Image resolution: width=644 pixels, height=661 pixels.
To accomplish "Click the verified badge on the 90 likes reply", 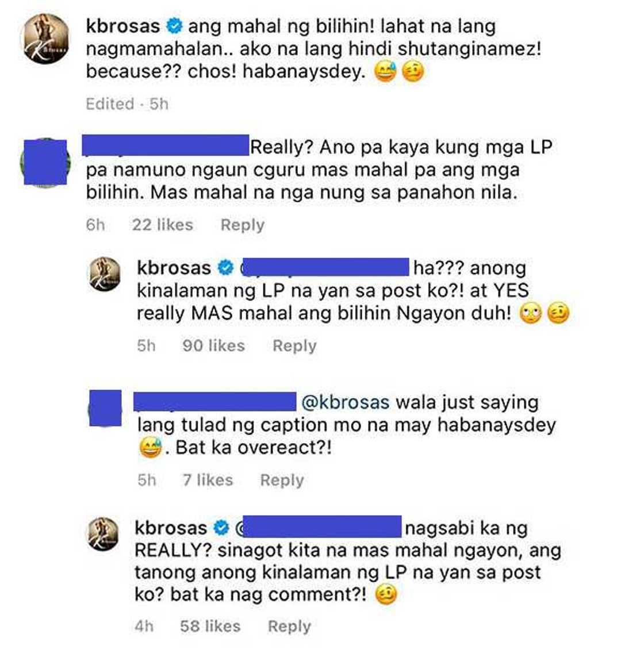I will click(225, 268).
